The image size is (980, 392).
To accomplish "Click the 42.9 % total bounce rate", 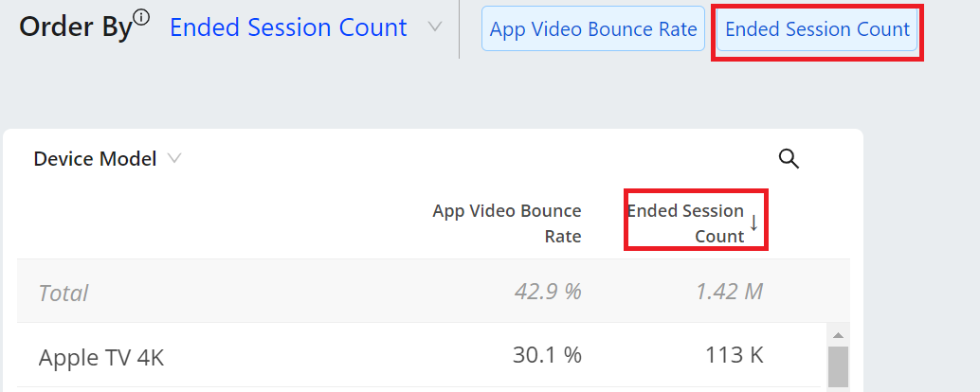I will 548,292.
